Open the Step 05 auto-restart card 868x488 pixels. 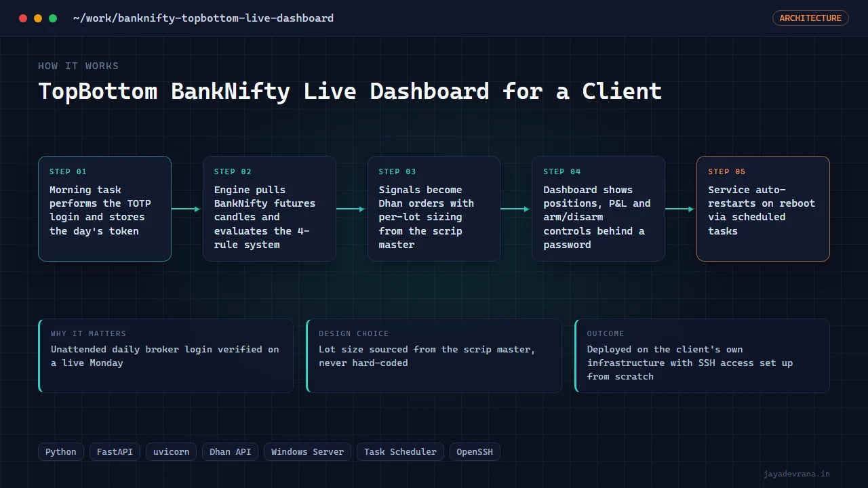(x=763, y=209)
